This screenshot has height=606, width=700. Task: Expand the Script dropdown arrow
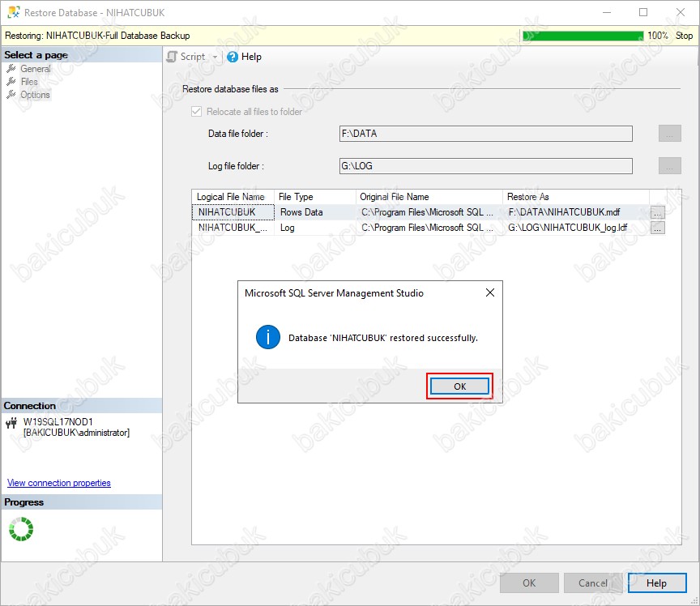pos(215,58)
